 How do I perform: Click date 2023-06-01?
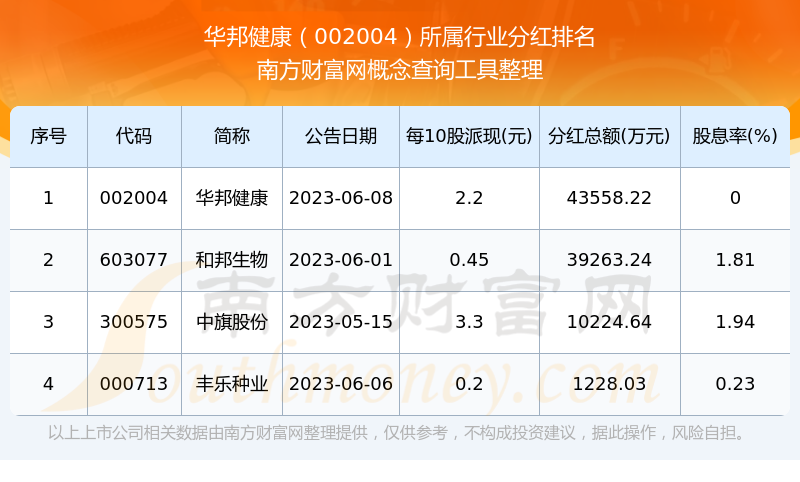coord(341,260)
